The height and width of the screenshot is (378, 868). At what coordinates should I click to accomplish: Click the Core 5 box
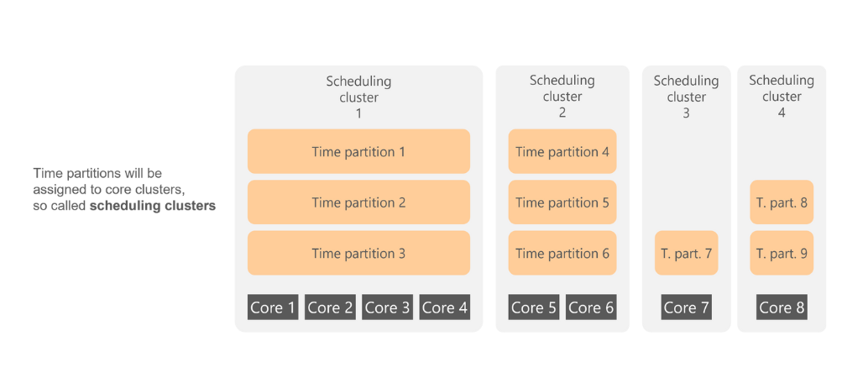coord(534,307)
